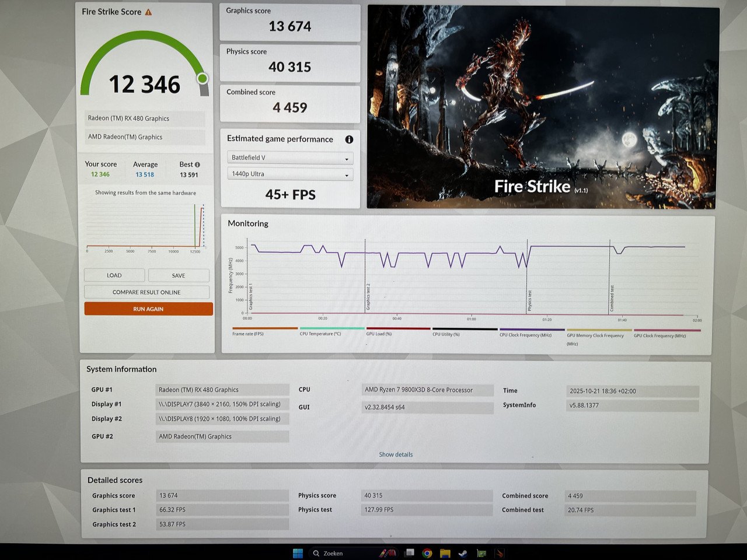Click the SAVE button

pos(179,275)
